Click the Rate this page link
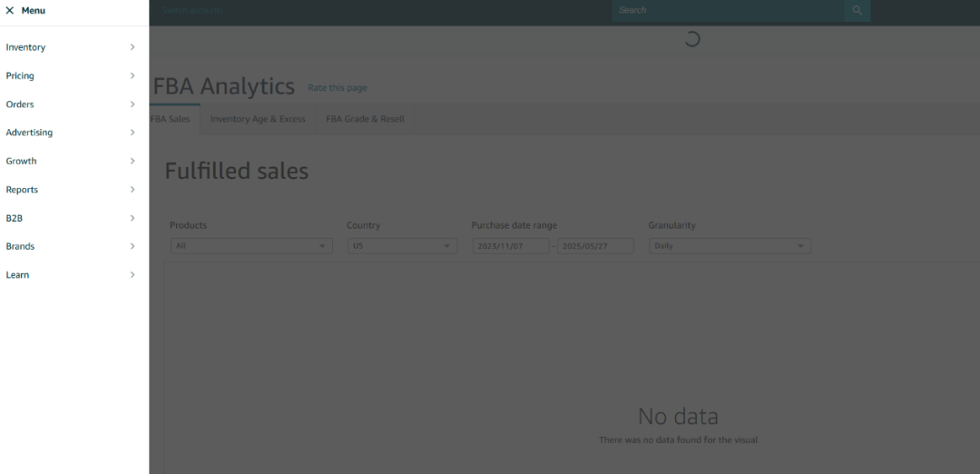 click(x=338, y=88)
